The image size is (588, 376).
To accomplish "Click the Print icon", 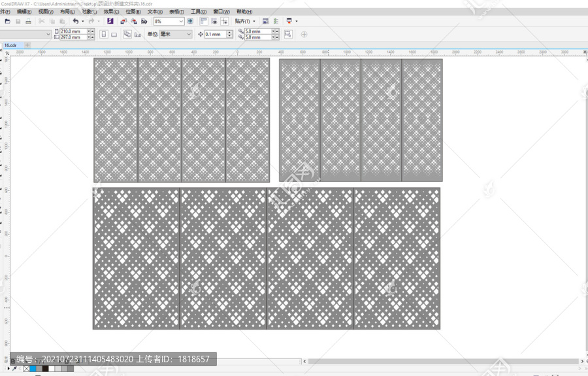I will [x=29, y=22].
